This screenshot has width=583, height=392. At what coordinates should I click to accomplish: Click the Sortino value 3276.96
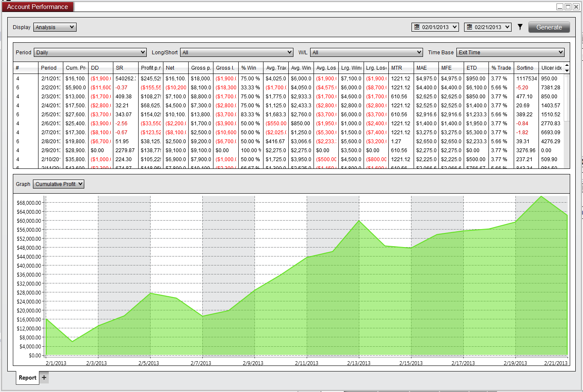click(x=526, y=150)
